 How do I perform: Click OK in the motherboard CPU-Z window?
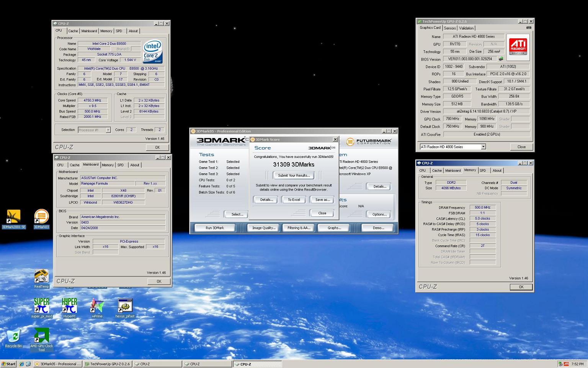pyautogui.click(x=159, y=281)
